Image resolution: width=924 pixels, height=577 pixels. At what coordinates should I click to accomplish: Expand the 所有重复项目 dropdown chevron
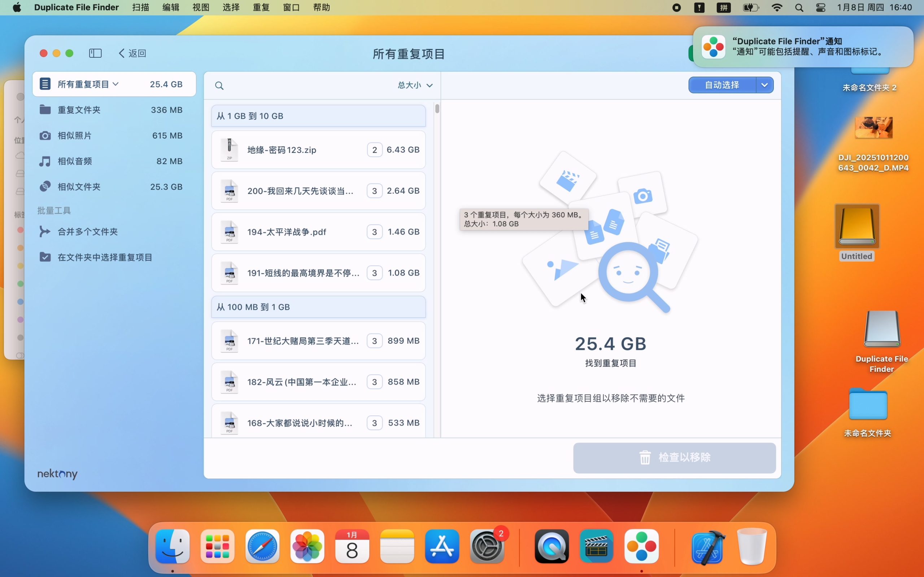116,84
